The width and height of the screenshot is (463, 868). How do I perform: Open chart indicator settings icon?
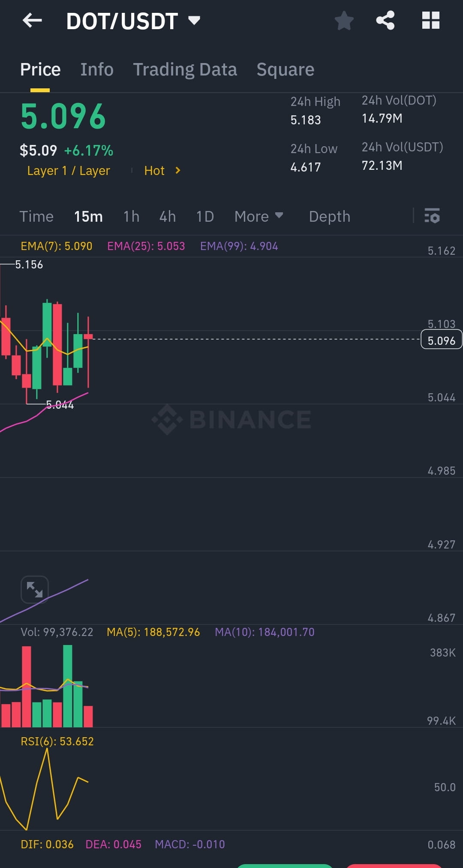coord(432,216)
